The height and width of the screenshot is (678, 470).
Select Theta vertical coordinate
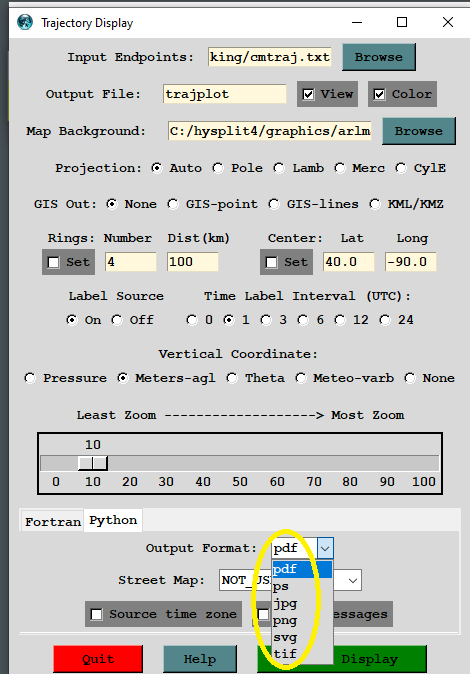[x=232, y=378]
